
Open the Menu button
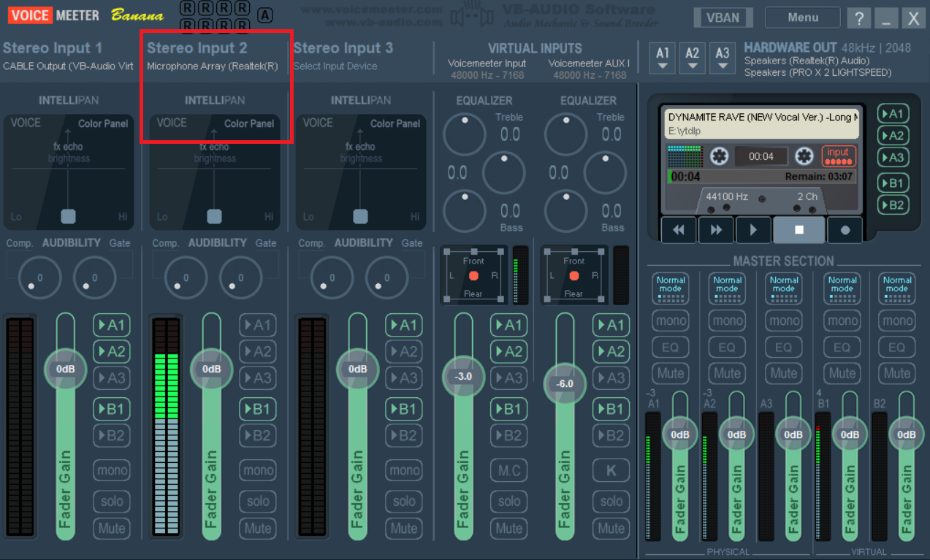803,18
